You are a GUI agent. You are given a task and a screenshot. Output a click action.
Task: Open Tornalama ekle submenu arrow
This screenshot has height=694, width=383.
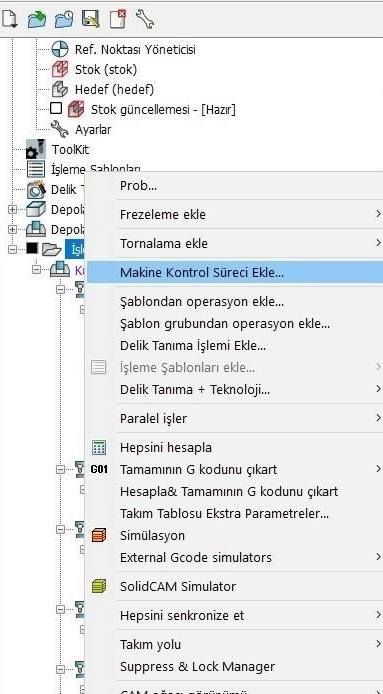tap(378, 243)
